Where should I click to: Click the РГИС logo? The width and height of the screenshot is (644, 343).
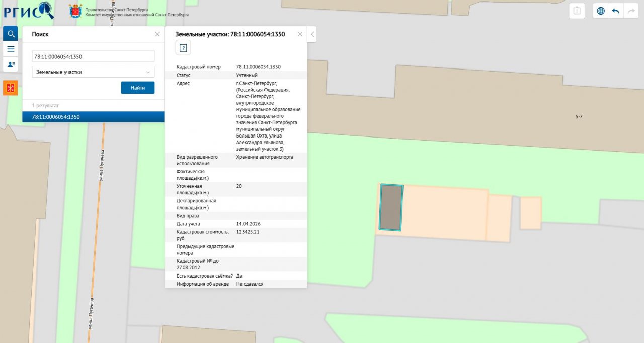click(x=29, y=10)
